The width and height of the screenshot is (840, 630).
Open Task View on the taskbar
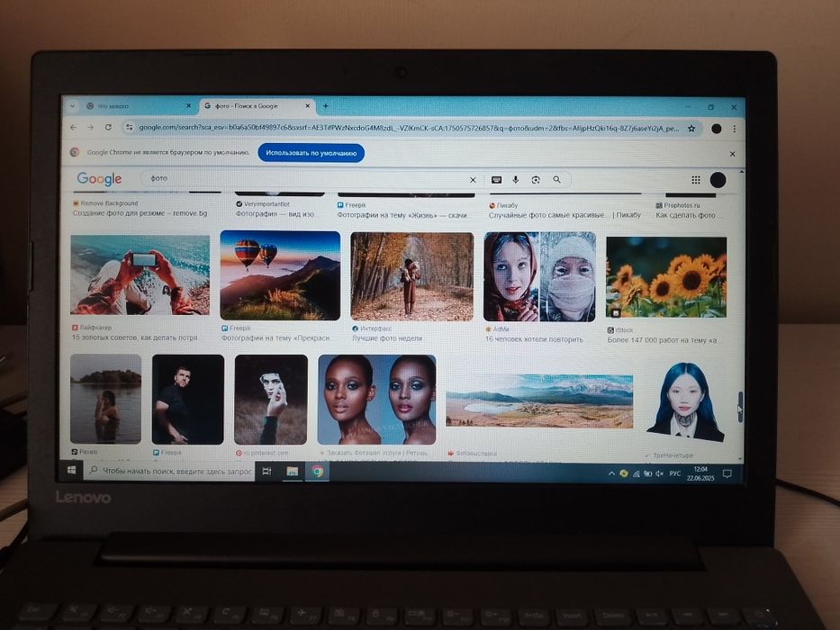(266, 472)
